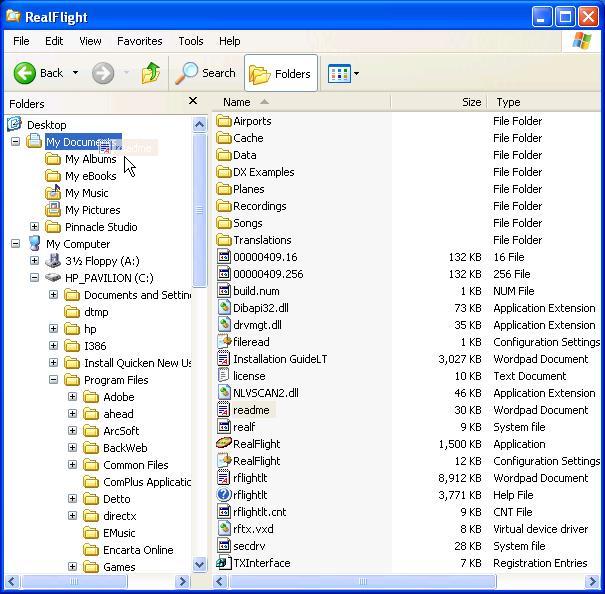Select the My eBooks folder
The height and width of the screenshot is (594, 605).
point(91,176)
